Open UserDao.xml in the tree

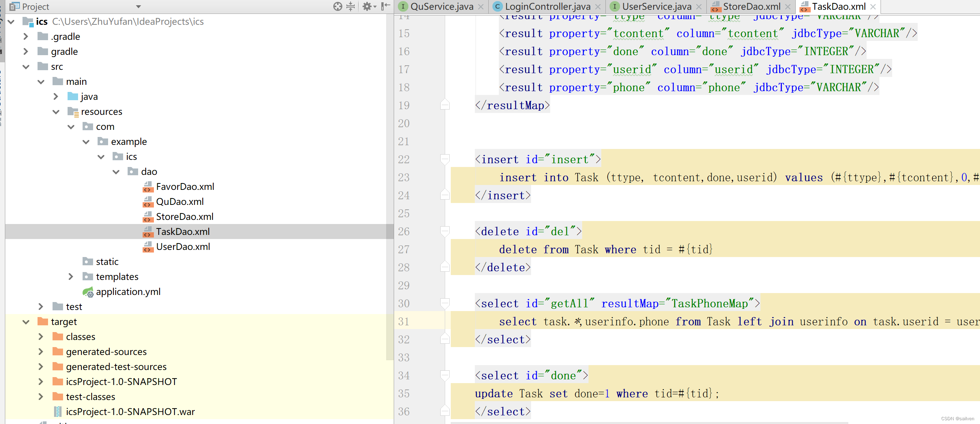(183, 247)
